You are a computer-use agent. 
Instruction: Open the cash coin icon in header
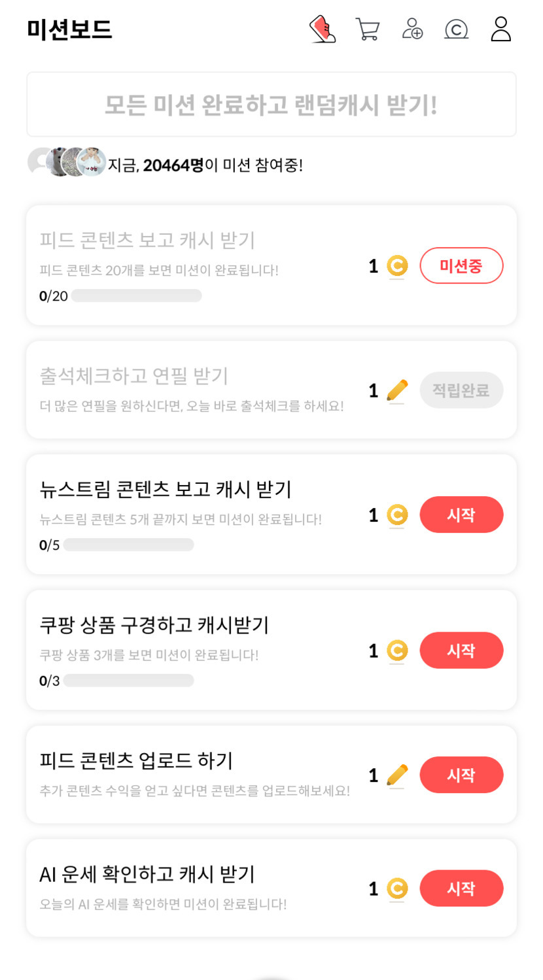tap(456, 29)
